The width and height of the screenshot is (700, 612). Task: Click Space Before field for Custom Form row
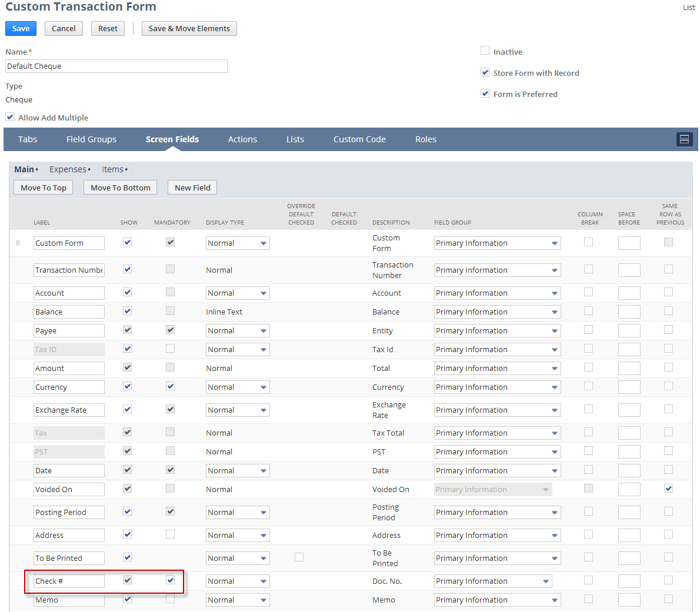(x=629, y=243)
